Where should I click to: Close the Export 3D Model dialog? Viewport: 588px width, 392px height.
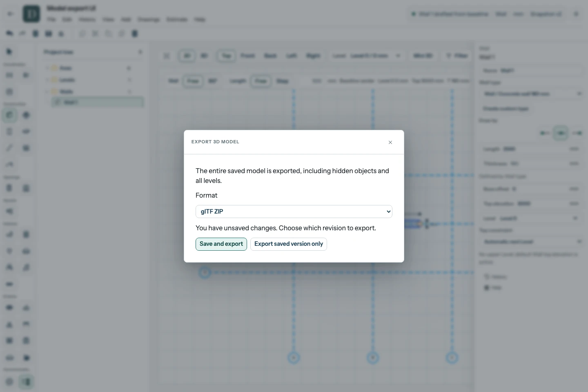[x=390, y=142]
